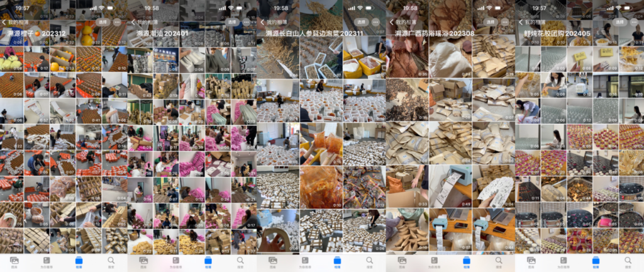Select 搜索 icon in 鲜炖花胶团购 screen
Image resolution: width=644 pixels, height=272 pixels.
627,261
